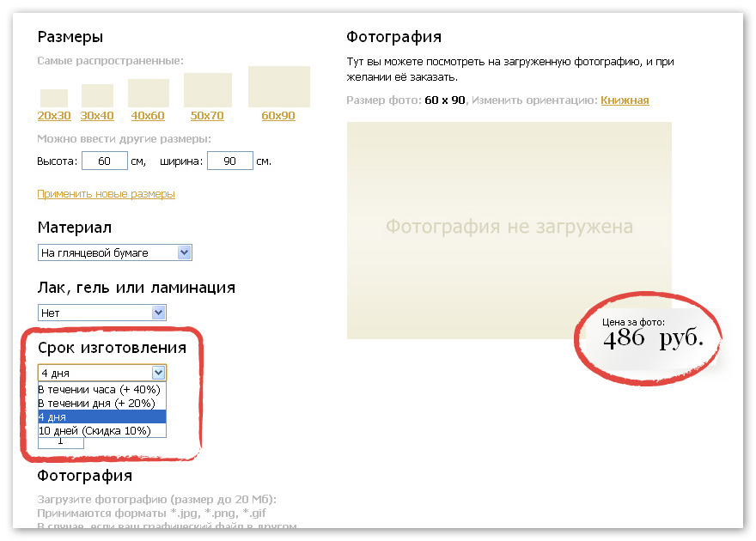Choose the 10 дней (Скидка 10%) option
The width and height of the screenshot is (756, 541).
point(101,431)
